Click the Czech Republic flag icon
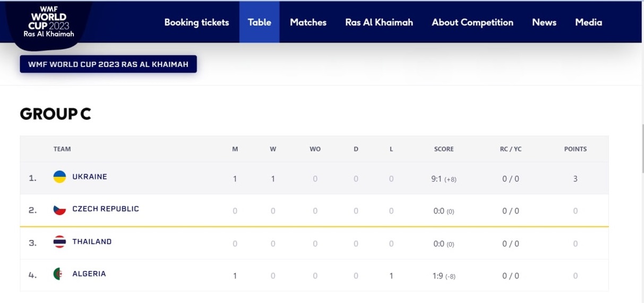This screenshot has width=644, height=303. pyautogui.click(x=59, y=209)
